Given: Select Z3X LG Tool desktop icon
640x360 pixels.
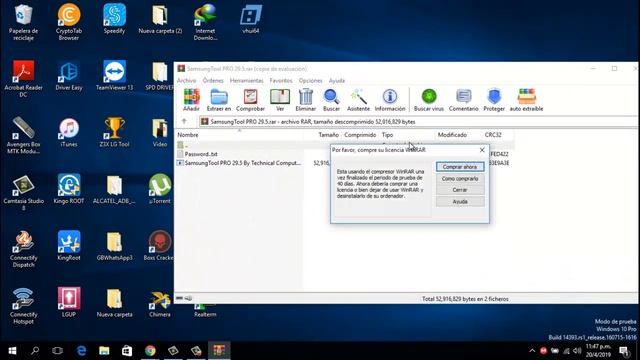Looking at the screenshot, I should 114,132.
